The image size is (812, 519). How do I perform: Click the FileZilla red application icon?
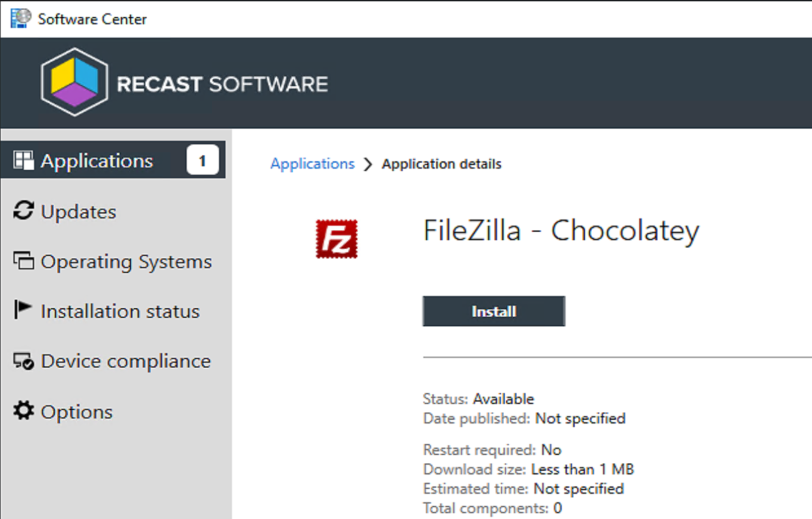tap(337, 238)
